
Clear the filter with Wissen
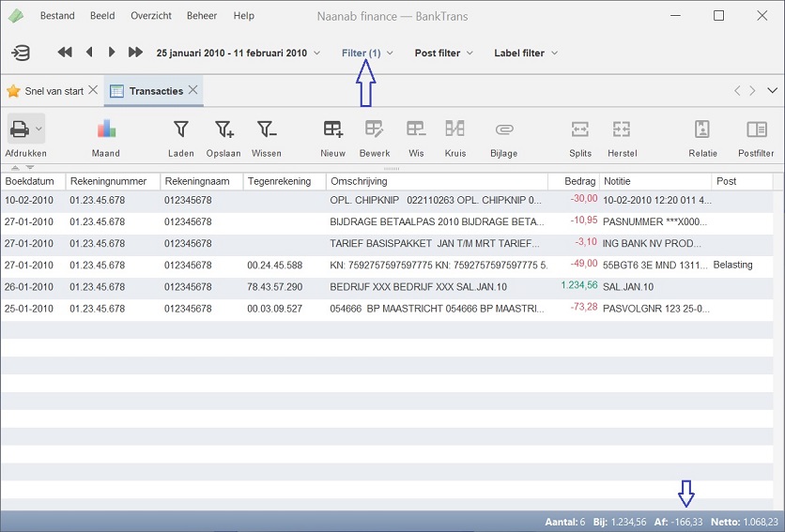(x=267, y=129)
